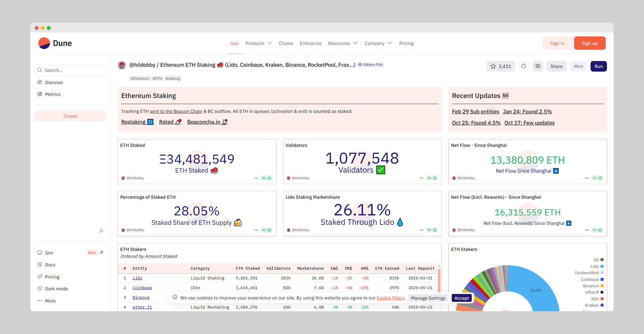Toggle Coinbase series in pie legend
The image size is (644, 334).
click(x=589, y=279)
